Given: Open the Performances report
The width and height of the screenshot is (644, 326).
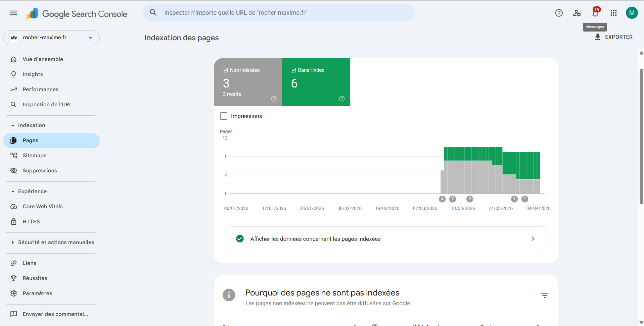Looking at the screenshot, I should [x=40, y=89].
